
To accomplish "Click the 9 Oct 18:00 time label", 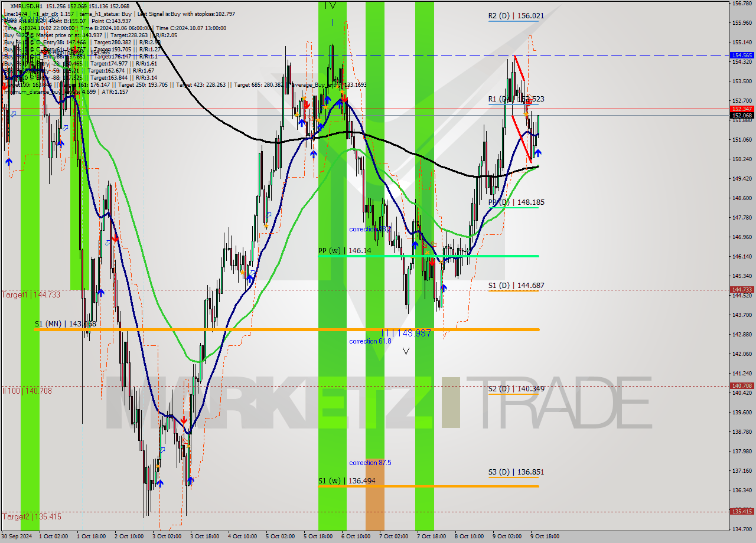I will pos(545,537).
